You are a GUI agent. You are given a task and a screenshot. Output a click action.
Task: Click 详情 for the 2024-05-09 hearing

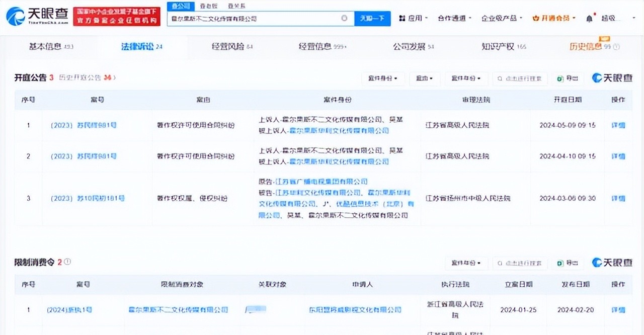coord(618,125)
